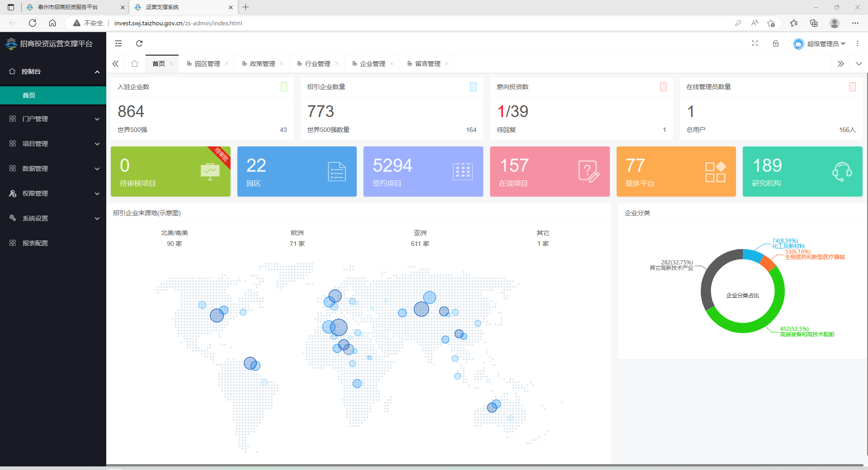Click the green badge on the 入驻企业数 card
868x470 pixels.
click(284, 87)
